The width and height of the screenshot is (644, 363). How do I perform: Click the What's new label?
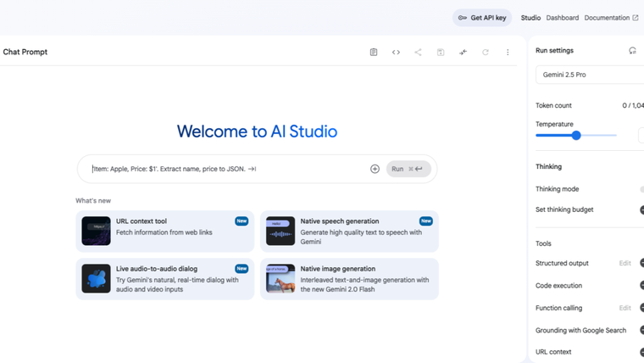point(93,201)
